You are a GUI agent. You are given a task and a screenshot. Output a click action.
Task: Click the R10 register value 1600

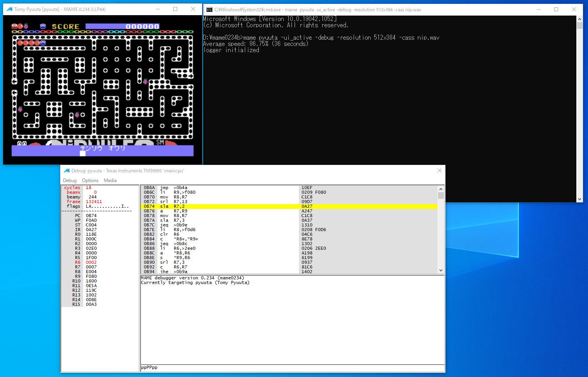(x=91, y=281)
